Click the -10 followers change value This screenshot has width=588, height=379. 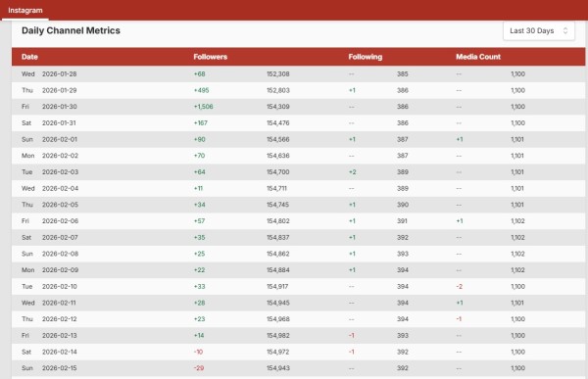[198, 352]
